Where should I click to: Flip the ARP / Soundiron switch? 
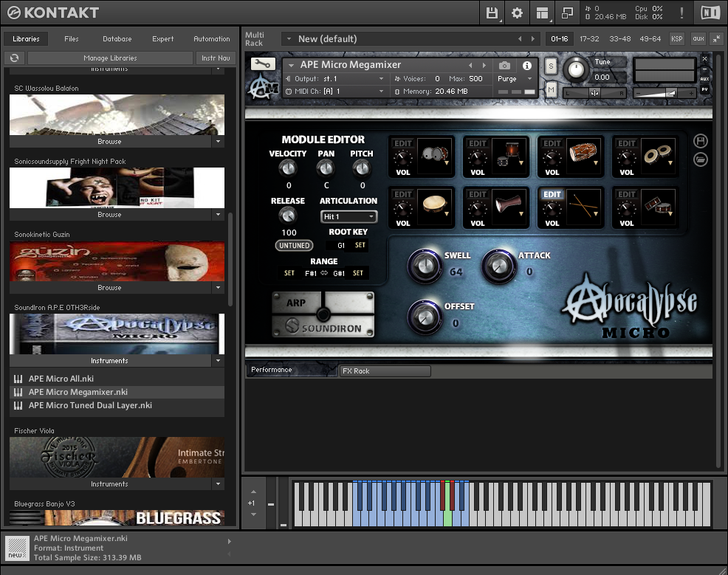[323, 314]
